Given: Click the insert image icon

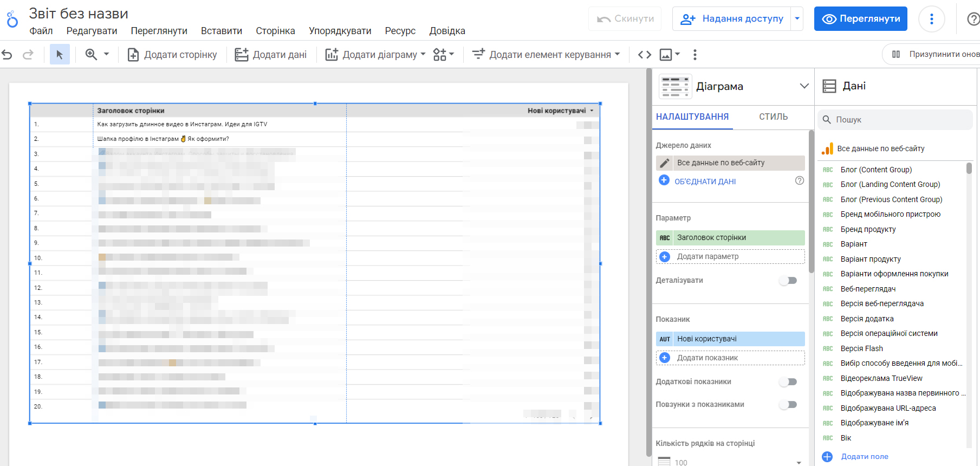Looking at the screenshot, I should tap(666, 55).
